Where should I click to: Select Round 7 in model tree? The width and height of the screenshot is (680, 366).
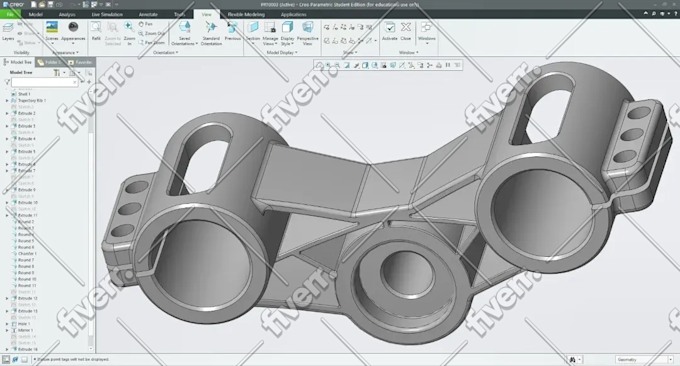[23, 260]
